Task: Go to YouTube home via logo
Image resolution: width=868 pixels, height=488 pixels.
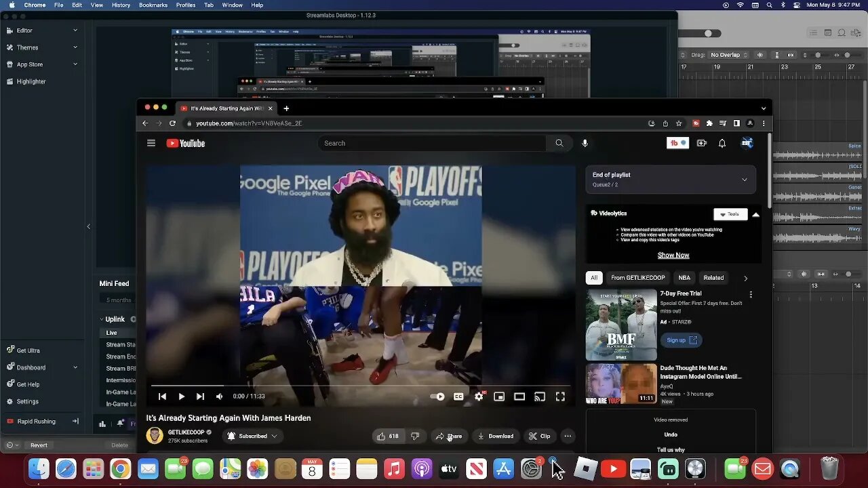Action: click(x=186, y=143)
